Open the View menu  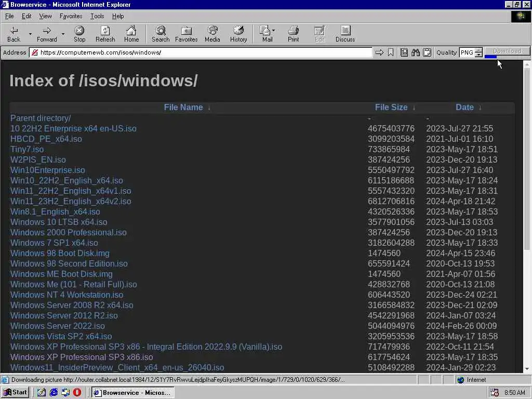45,16
